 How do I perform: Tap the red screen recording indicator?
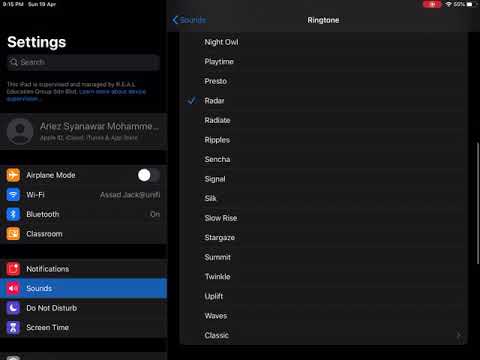(432, 4)
